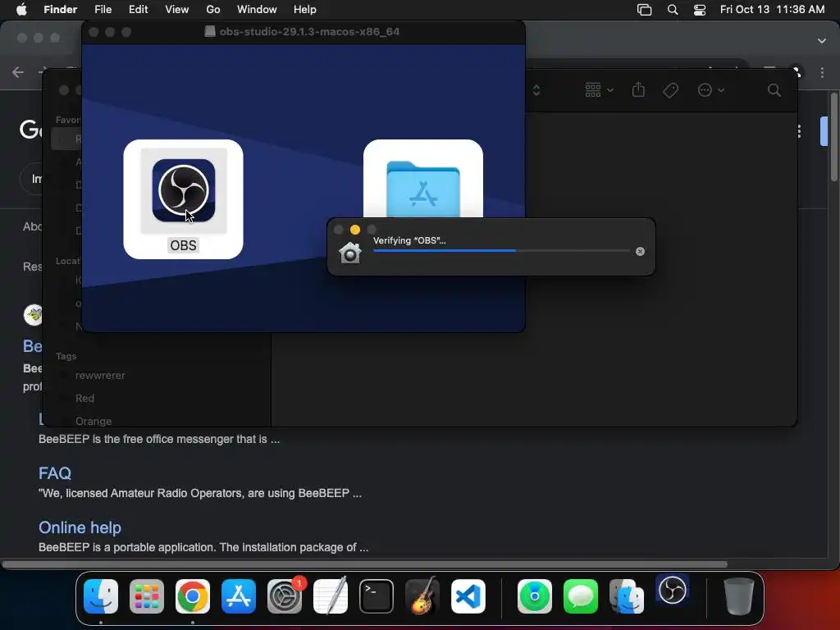This screenshot has width=840, height=630.
Task: Click the search icon in Finder toolbar
Action: pyautogui.click(x=774, y=90)
